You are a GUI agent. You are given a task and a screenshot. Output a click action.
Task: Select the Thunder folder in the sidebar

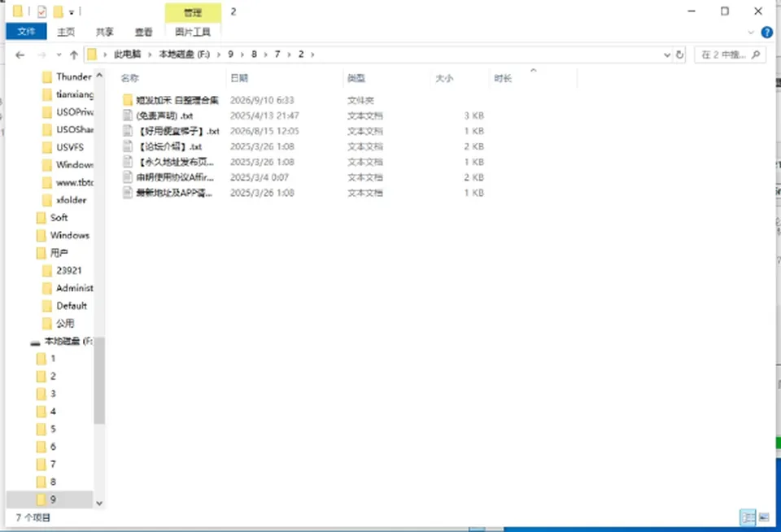pyautogui.click(x=68, y=76)
